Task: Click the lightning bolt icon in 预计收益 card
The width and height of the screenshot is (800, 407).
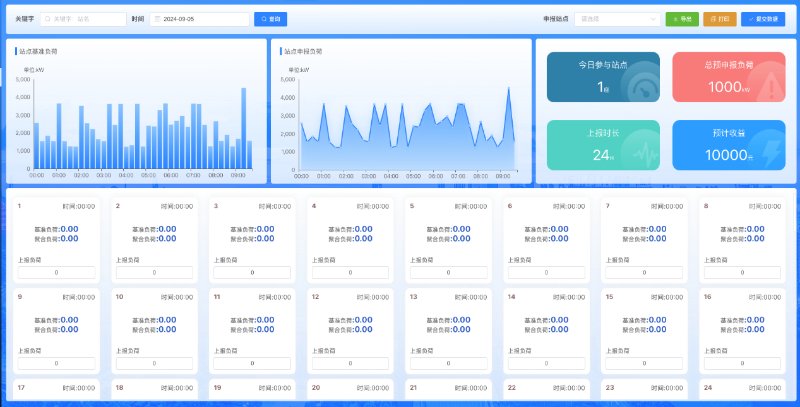Action: (765, 155)
